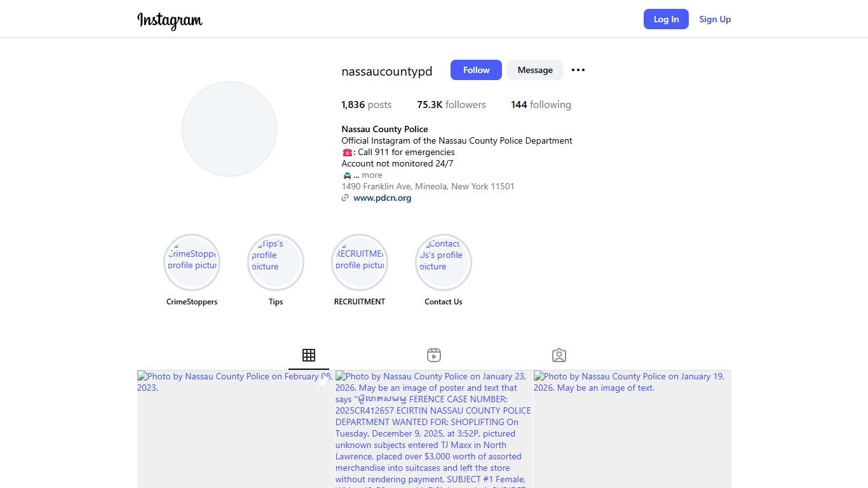
Task: Open the Tips story highlight
Action: (276, 262)
